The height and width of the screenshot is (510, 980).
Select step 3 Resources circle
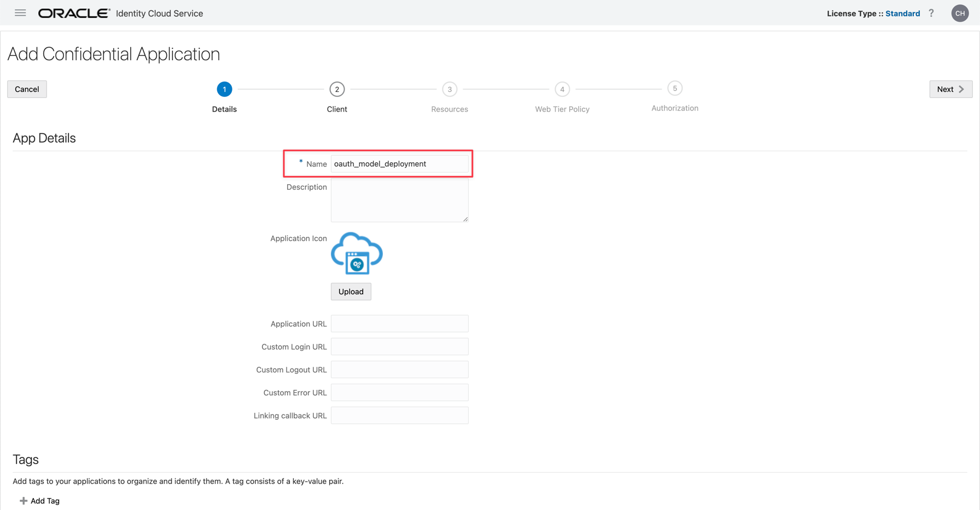click(x=450, y=89)
